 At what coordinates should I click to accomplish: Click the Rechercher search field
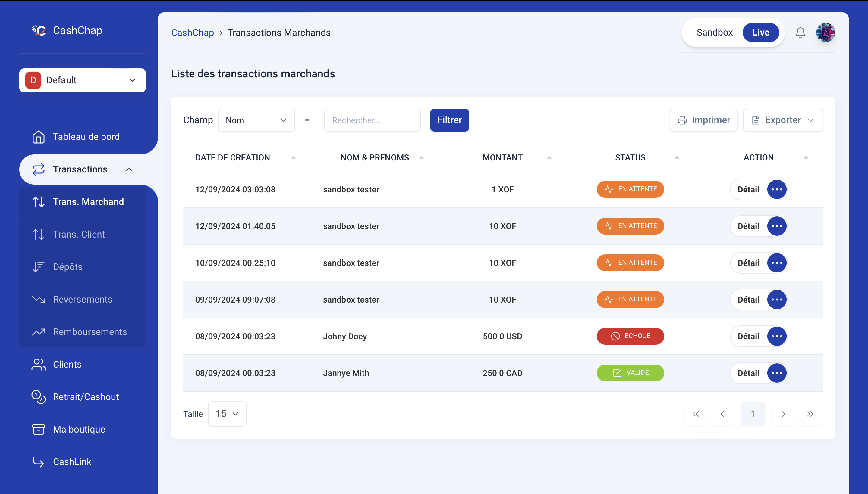(x=372, y=120)
